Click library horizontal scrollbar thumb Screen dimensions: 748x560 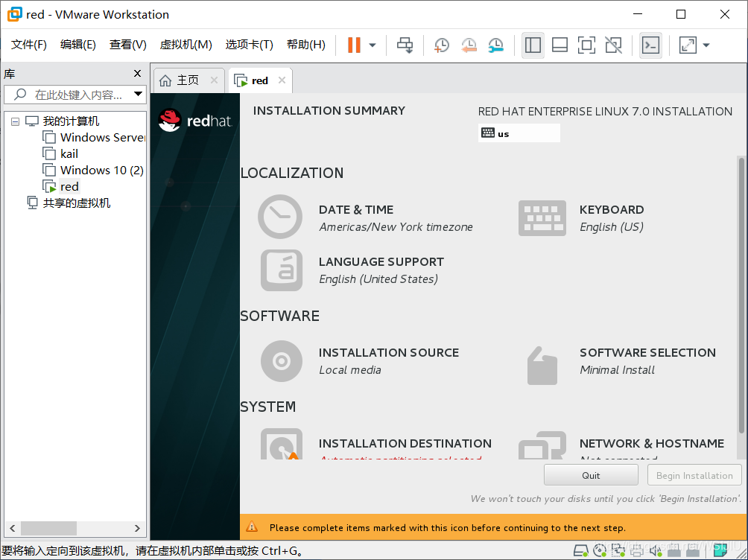48,528
